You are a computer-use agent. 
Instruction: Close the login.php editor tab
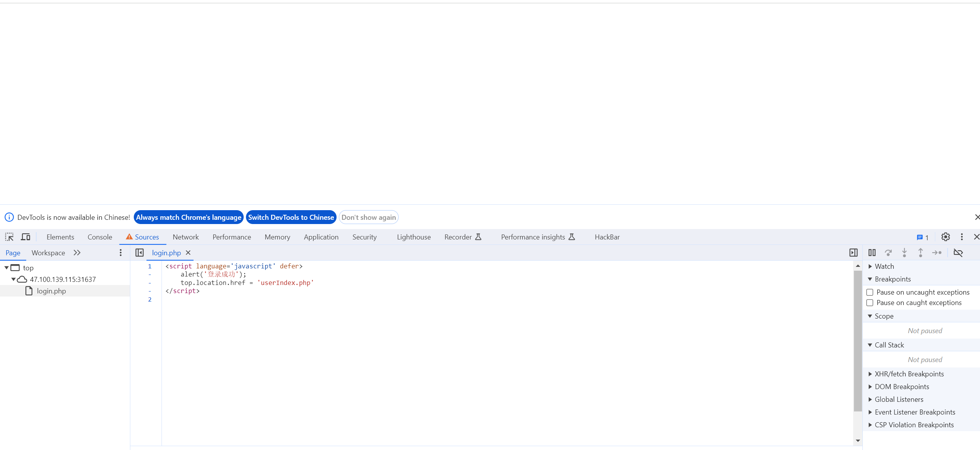click(188, 253)
